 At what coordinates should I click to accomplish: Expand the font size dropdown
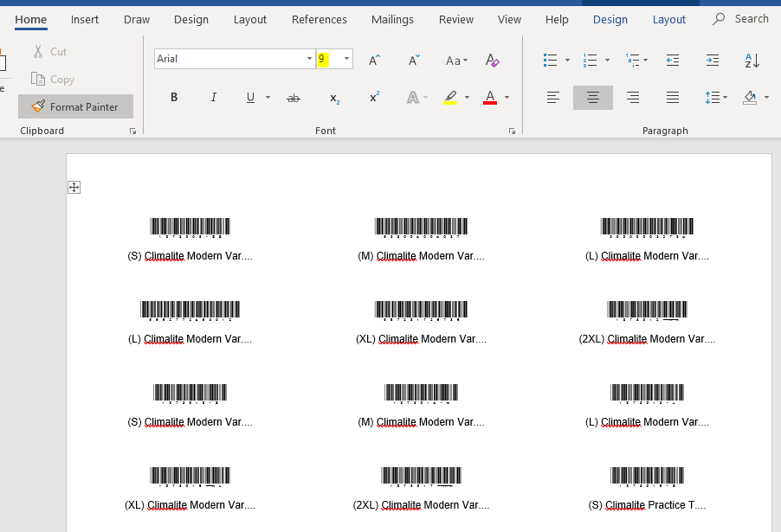tap(347, 59)
